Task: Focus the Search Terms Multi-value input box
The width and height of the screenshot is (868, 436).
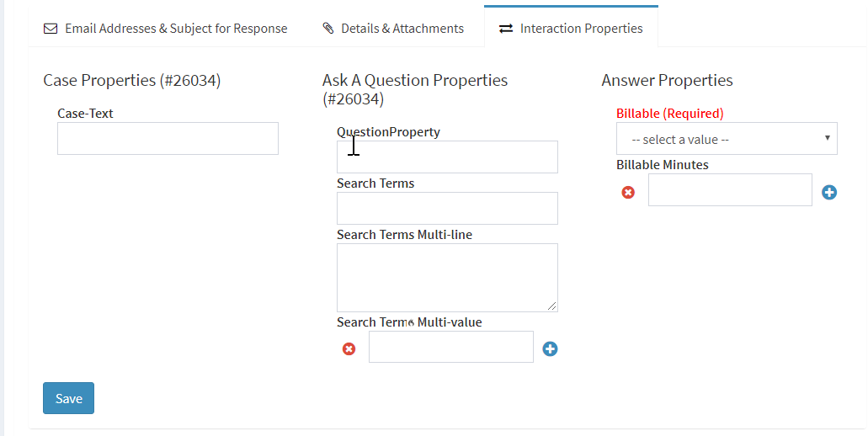Action: [x=451, y=347]
